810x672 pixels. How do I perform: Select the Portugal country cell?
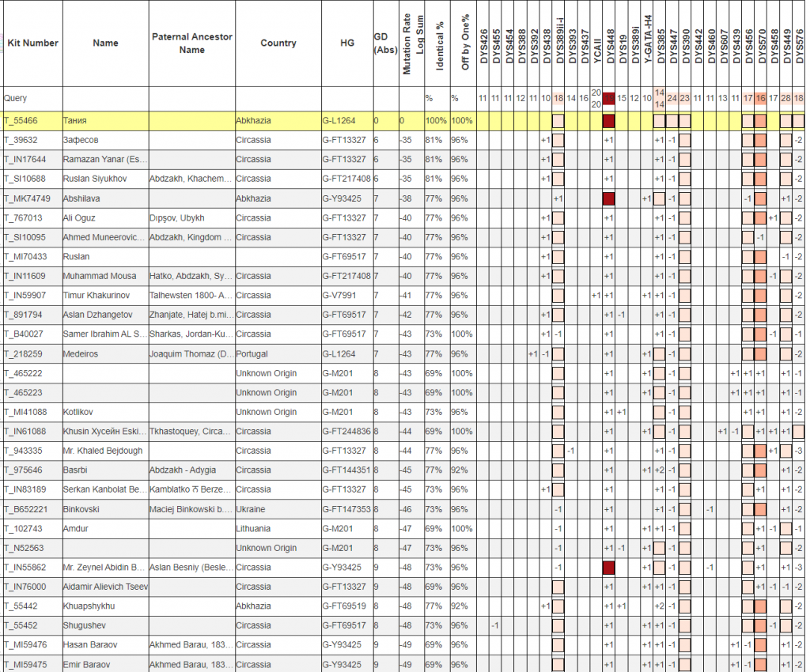click(253, 354)
